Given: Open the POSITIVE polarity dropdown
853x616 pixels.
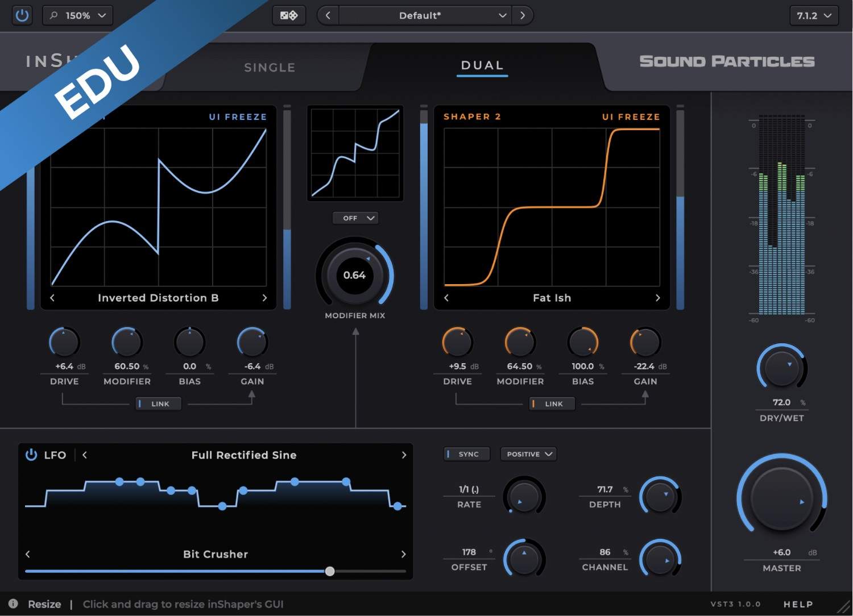Looking at the screenshot, I should (x=528, y=454).
